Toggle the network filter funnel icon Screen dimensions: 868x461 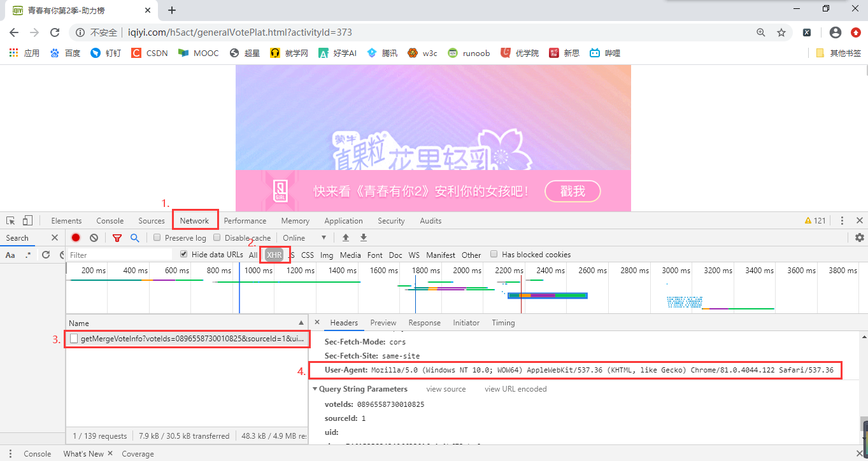117,238
